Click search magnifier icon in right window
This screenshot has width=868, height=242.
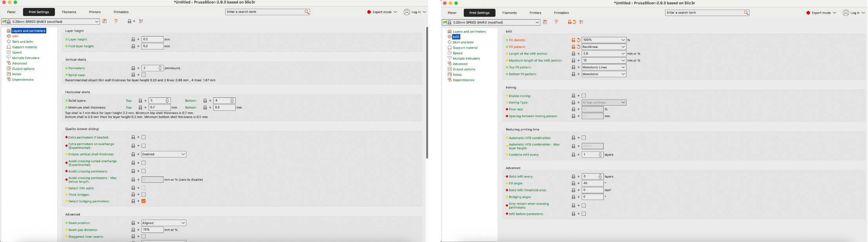click(746, 13)
